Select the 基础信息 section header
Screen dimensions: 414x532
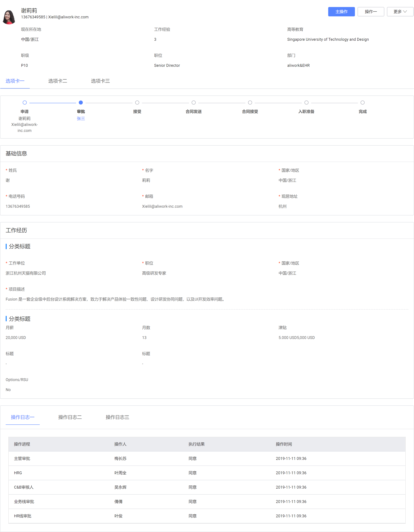tap(16, 153)
